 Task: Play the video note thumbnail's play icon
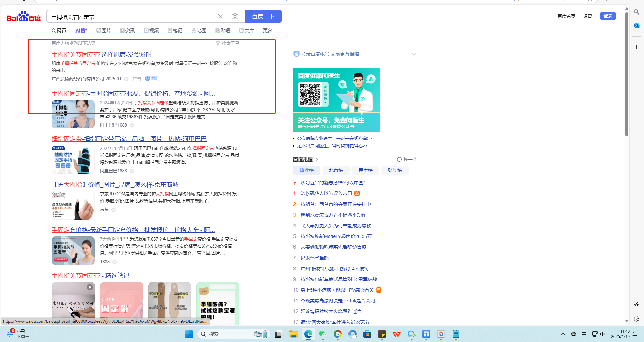click(x=90, y=287)
